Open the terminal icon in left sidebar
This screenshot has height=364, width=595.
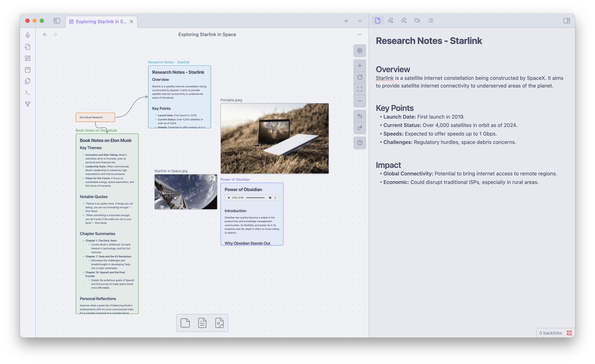(x=27, y=93)
